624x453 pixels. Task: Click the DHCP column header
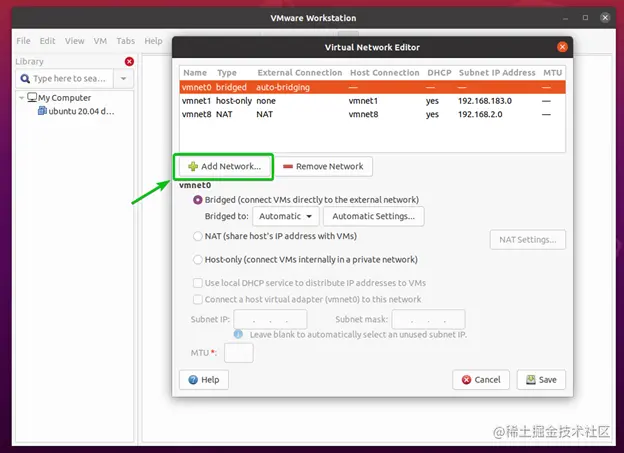click(439, 73)
